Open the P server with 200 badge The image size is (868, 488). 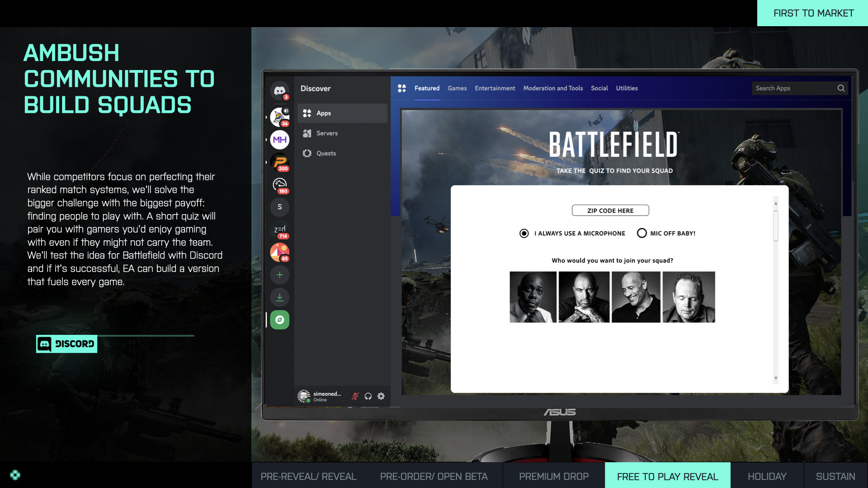click(280, 162)
